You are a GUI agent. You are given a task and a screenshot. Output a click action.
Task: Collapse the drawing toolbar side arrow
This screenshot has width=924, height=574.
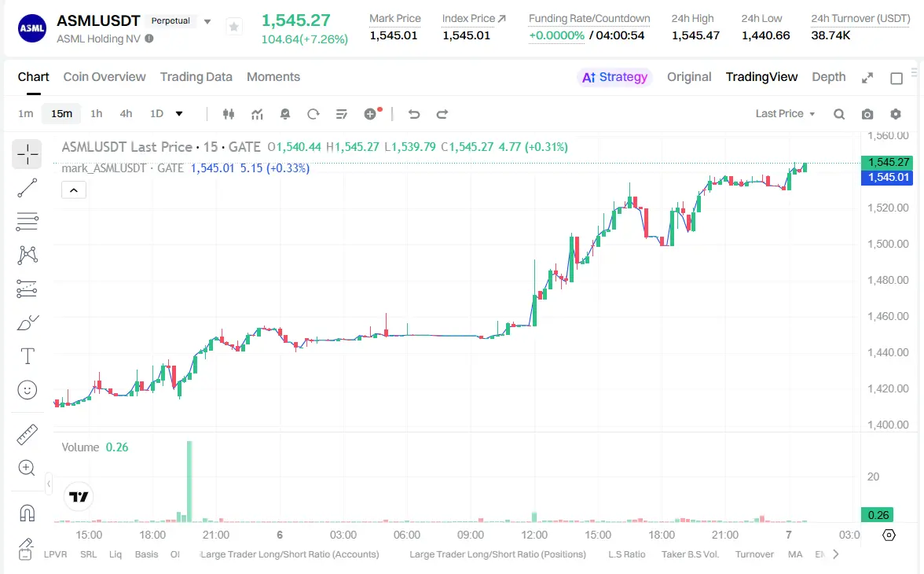pos(49,484)
